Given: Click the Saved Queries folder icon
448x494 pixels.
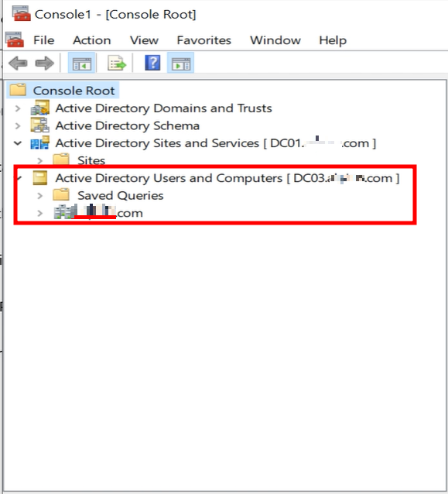Looking at the screenshot, I should (x=61, y=194).
